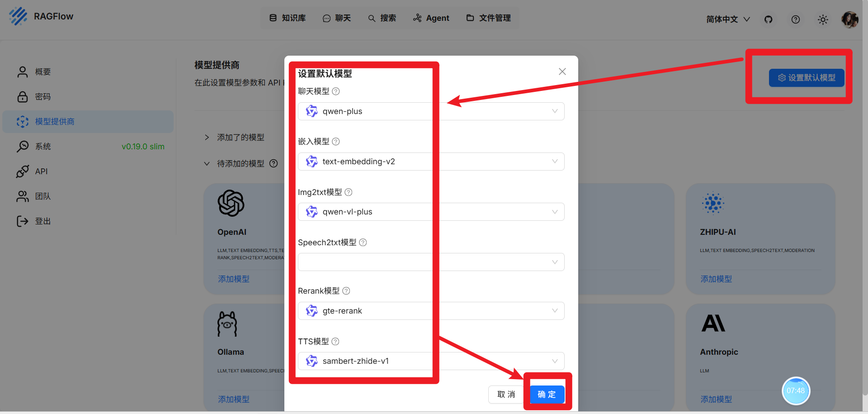The width and height of the screenshot is (868, 414).
Task: Click the help icon beside TTS模型
Action: pos(335,342)
